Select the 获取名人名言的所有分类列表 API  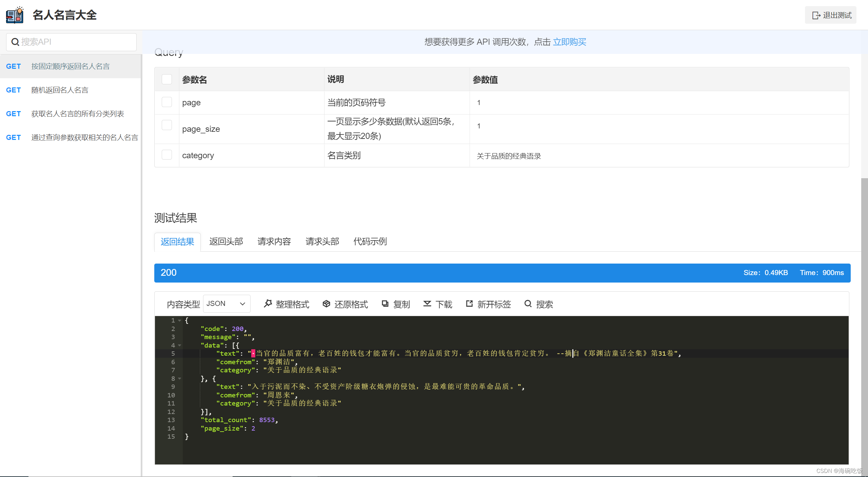71,114
